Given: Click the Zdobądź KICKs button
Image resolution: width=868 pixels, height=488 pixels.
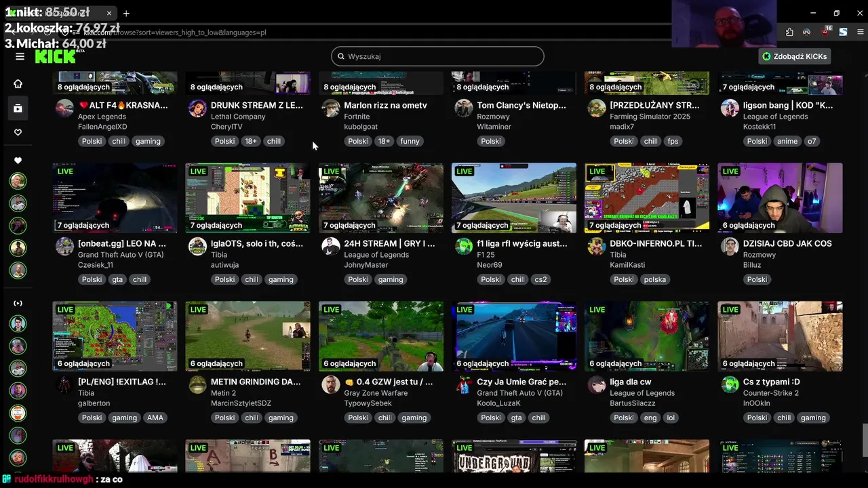Looking at the screenshot, I should 795,56.
